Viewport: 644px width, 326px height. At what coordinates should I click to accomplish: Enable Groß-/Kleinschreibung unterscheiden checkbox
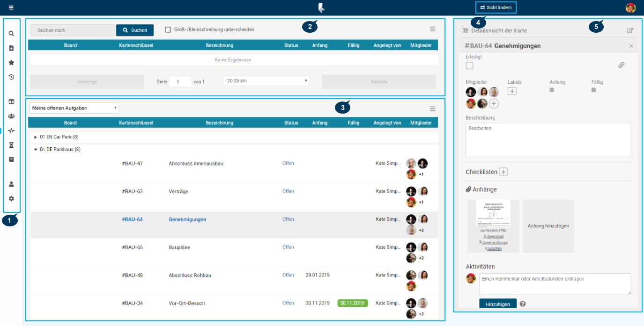(x=168, y=30)
